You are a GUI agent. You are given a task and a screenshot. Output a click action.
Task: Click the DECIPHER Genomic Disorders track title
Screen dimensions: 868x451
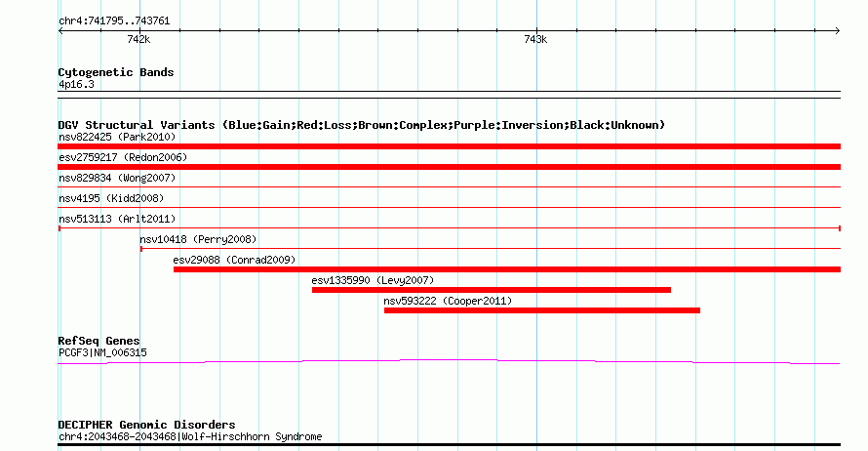146,425
